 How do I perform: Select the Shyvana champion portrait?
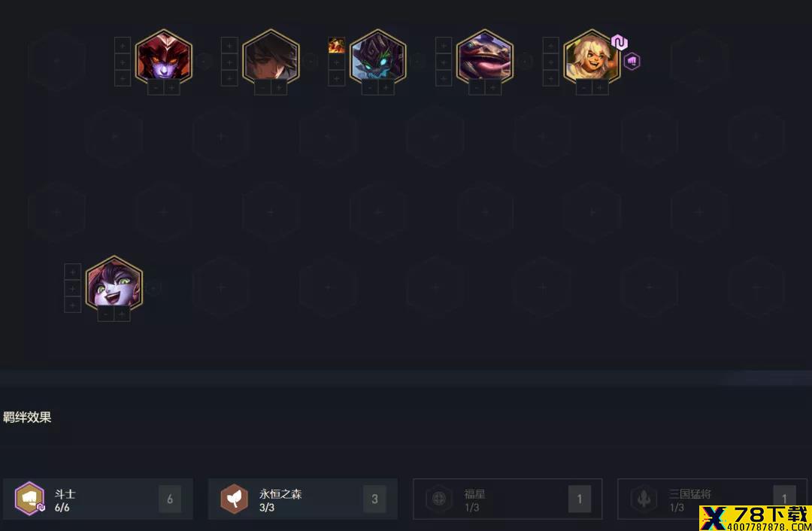[x=164, y=57]
